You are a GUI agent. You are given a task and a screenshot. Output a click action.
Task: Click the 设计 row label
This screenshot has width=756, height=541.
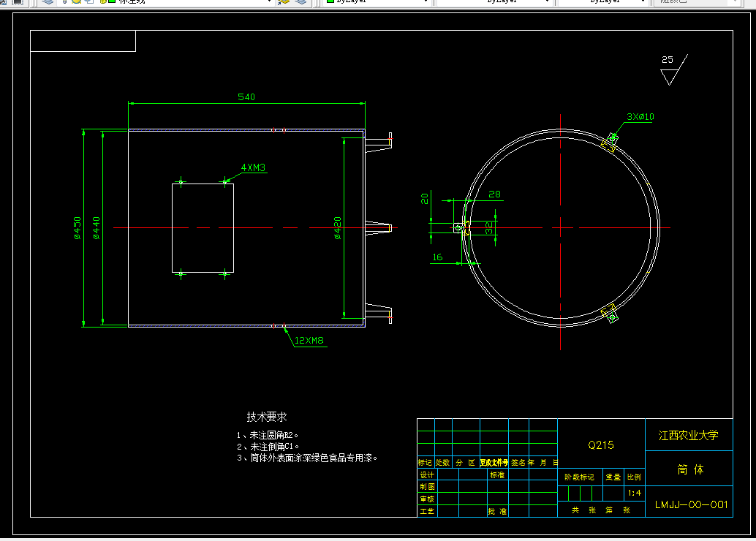point(427,475)
